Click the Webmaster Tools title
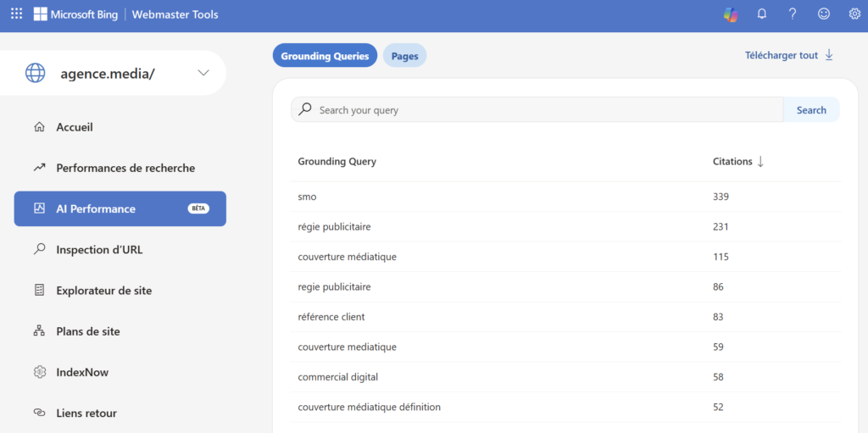 pos(175,14)
